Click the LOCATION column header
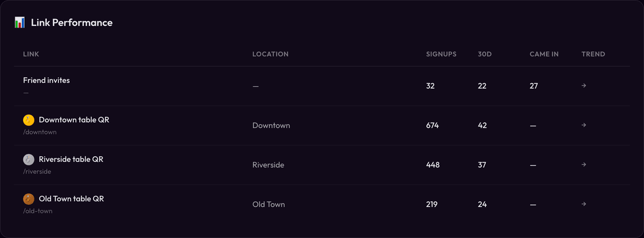This screenshot has height=238, width=644. click(x=270, y=54)
